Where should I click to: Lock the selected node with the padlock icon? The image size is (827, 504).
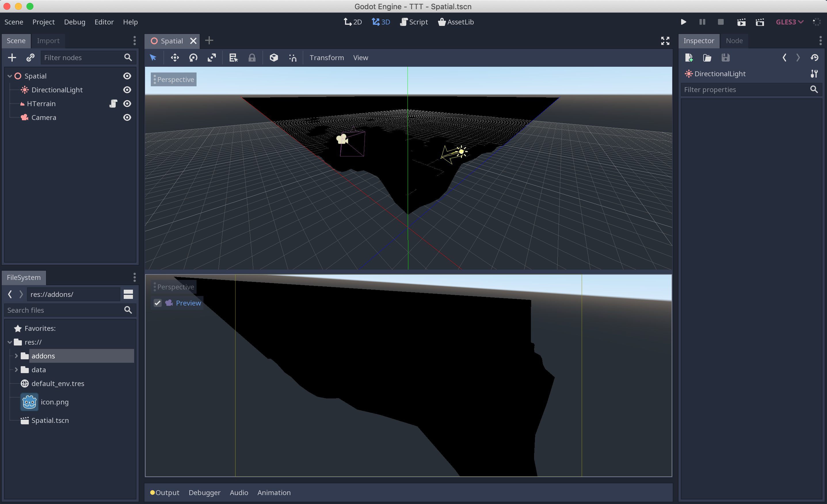252,57
